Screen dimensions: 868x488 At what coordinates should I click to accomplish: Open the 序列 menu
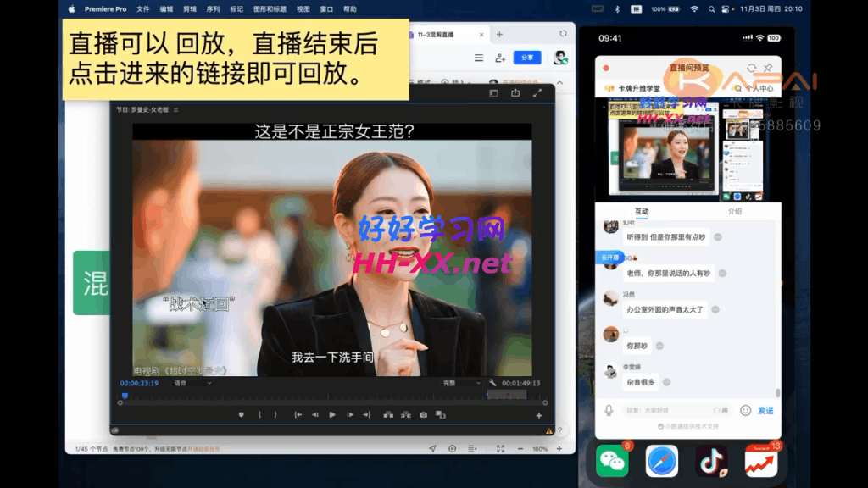click(x=213, y=9)
